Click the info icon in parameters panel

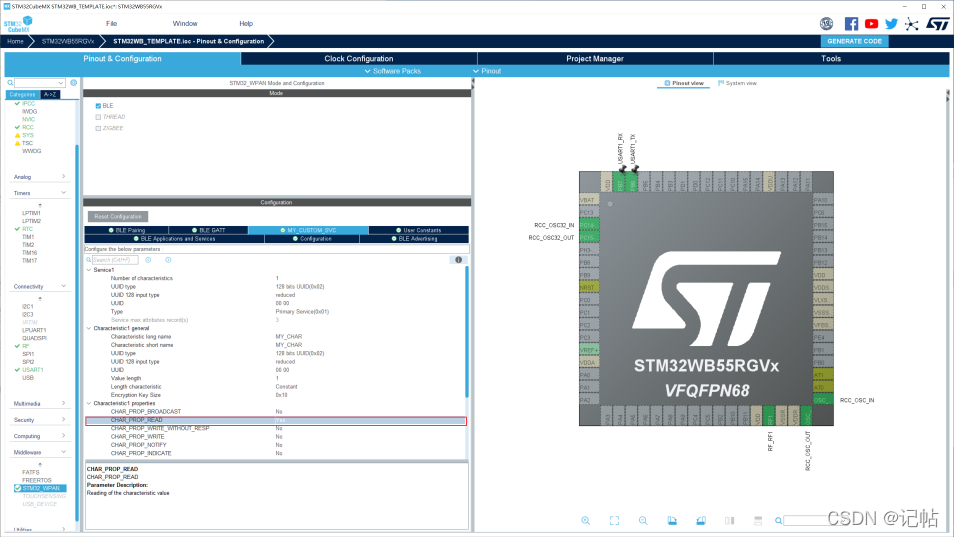tap(459, 260)
